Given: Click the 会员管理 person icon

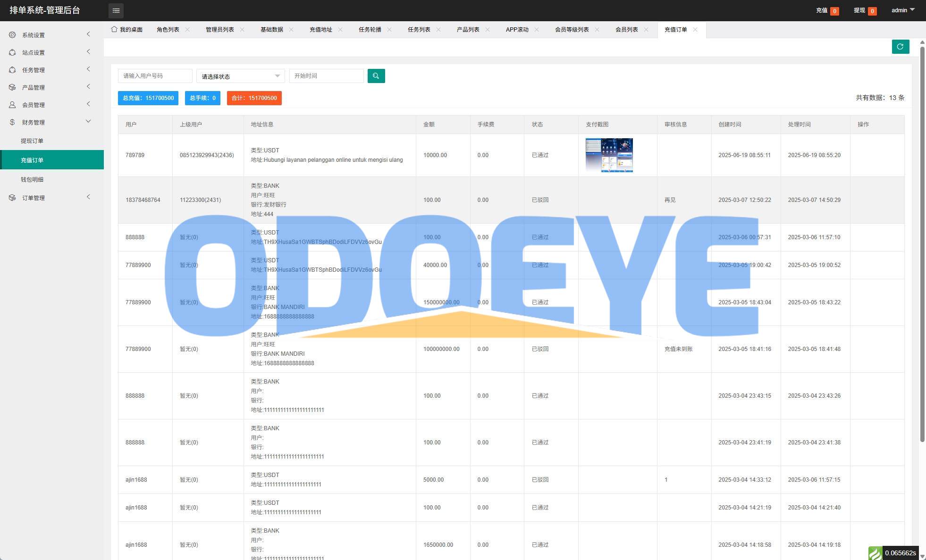Looking at the screenshot, I should point(12,105).
